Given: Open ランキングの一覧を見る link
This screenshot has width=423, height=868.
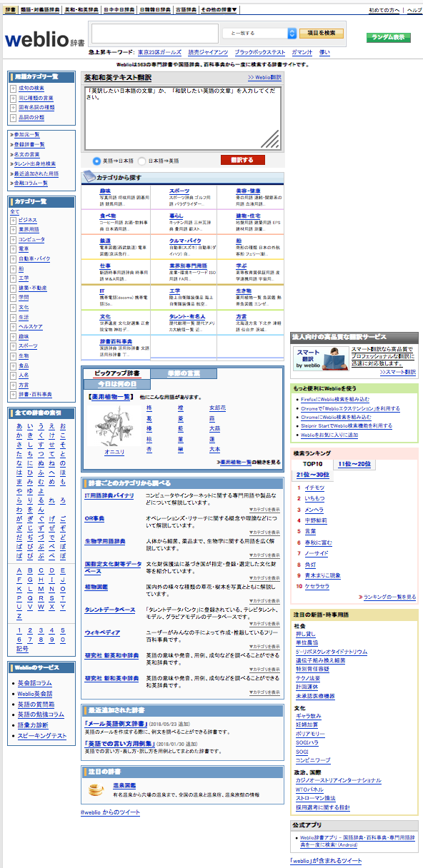Looking at the screenshot, I should [x=389, y=597].
